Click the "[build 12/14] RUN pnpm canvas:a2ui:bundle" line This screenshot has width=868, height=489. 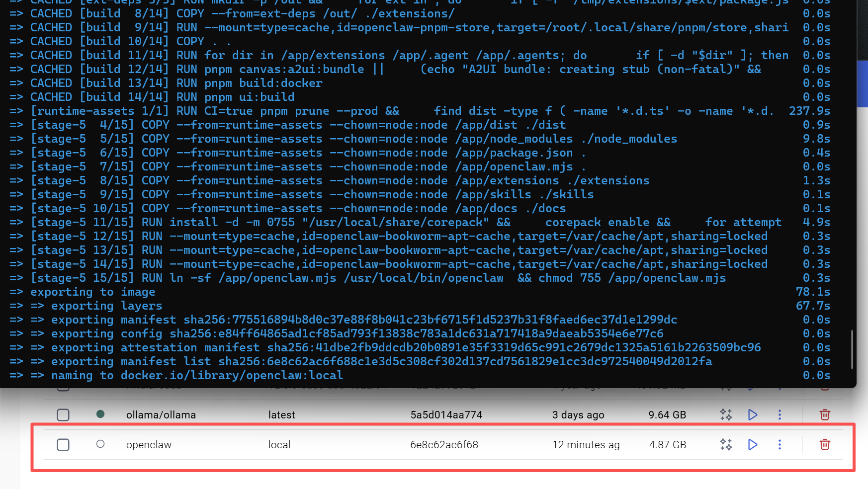[385, 69]
